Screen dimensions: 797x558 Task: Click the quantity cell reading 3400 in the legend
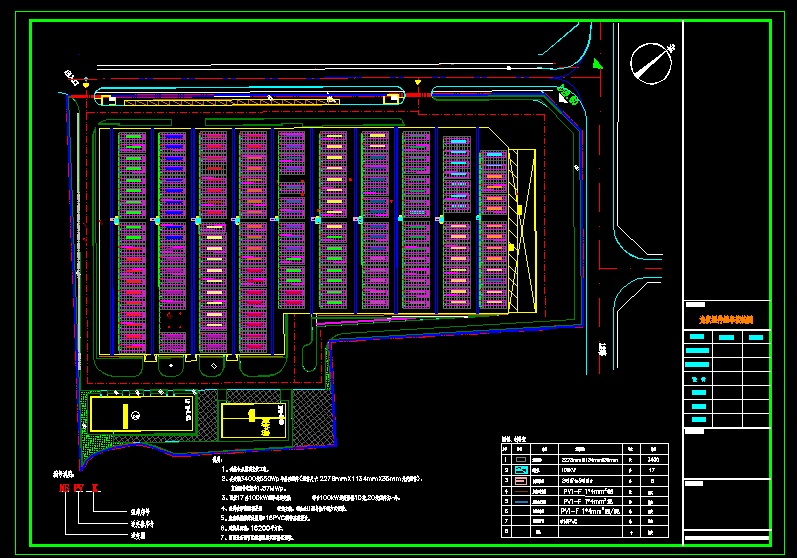[654, 459]
